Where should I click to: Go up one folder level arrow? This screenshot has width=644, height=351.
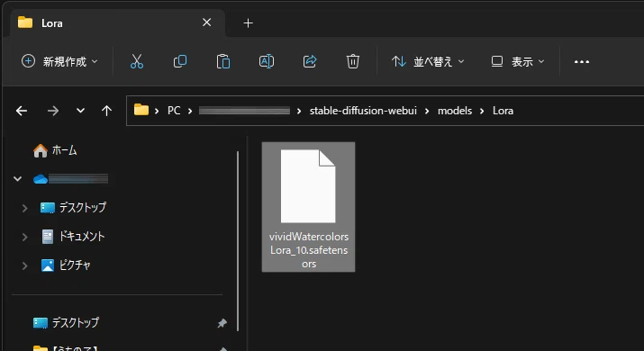pyautogui.click(x=106, y=111)
